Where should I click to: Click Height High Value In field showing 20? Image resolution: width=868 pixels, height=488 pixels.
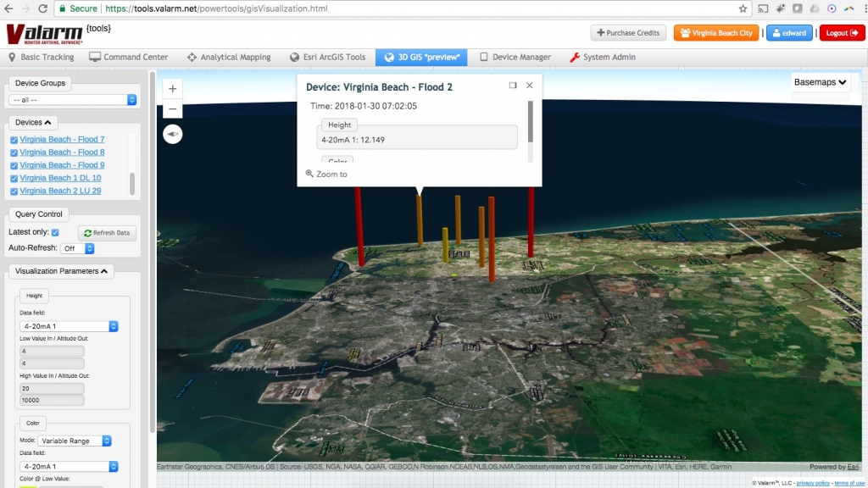52,388
